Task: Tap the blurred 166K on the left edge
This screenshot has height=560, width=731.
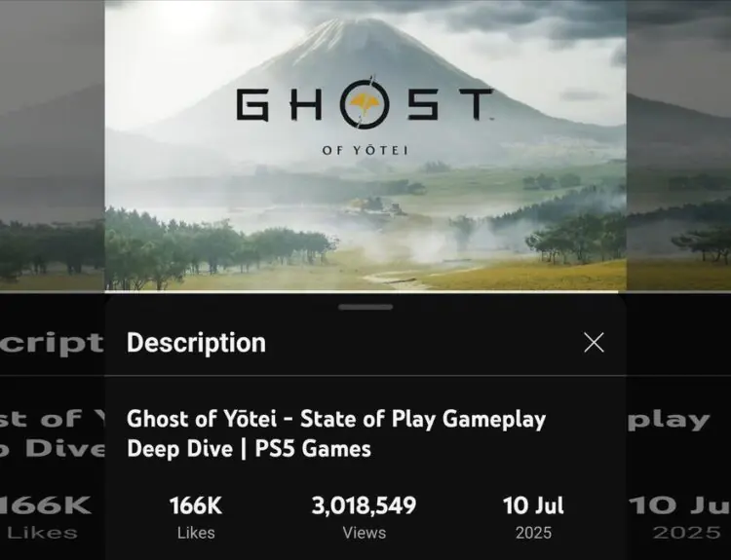Action: tap(46, 504)
